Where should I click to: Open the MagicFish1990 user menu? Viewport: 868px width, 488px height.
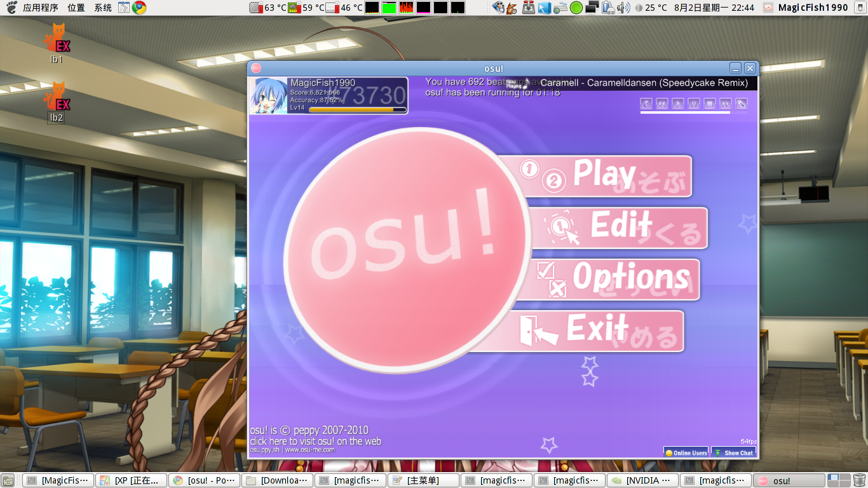[806, 8]
